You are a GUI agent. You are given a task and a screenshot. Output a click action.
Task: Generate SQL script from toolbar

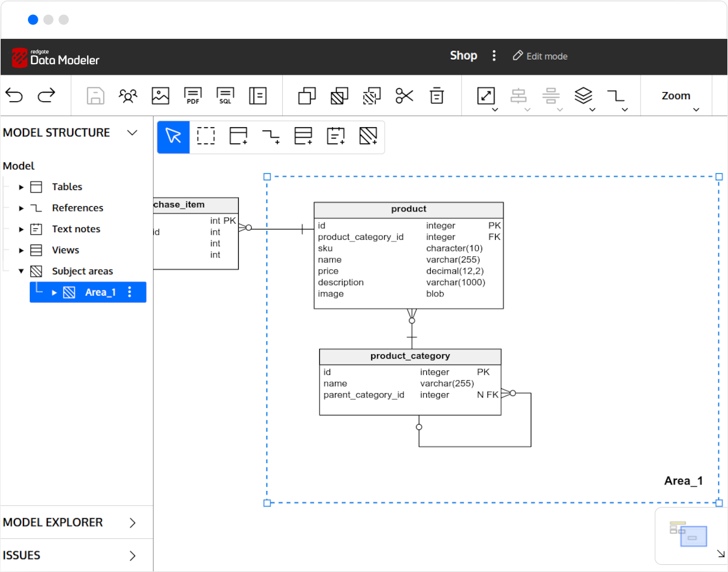pyautogui.click(x=225, y=96)
